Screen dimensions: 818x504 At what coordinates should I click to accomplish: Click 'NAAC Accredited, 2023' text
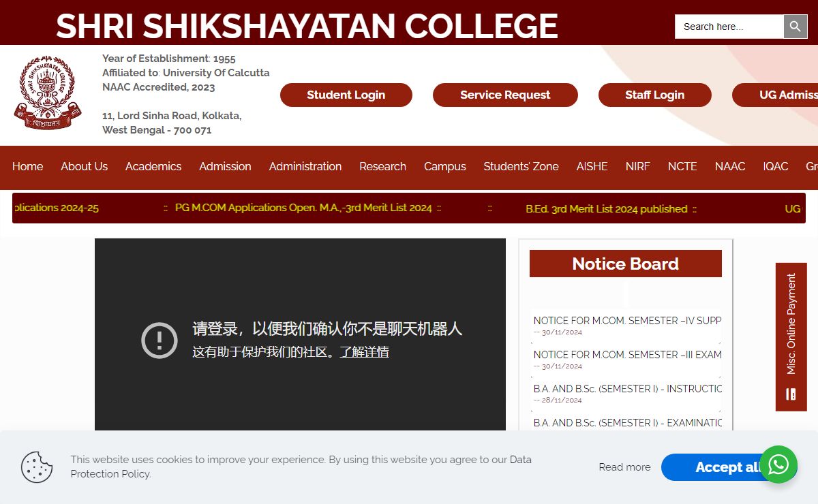tap(159, 87)
